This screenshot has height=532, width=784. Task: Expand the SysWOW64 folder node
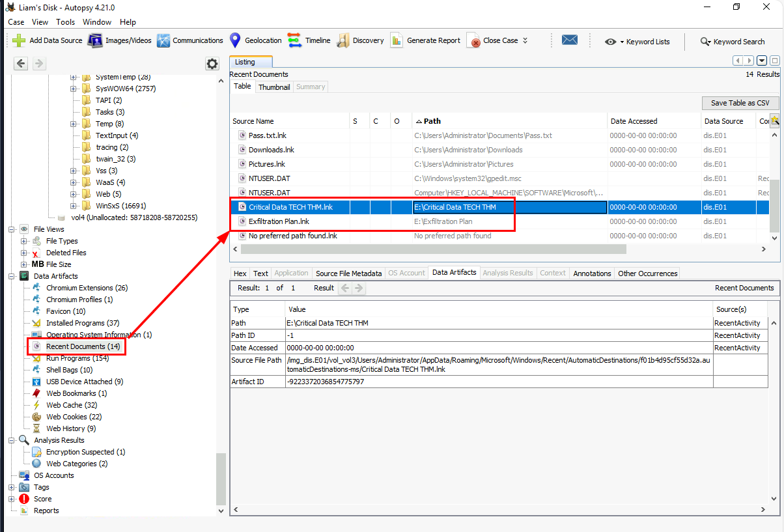point(74,89)
